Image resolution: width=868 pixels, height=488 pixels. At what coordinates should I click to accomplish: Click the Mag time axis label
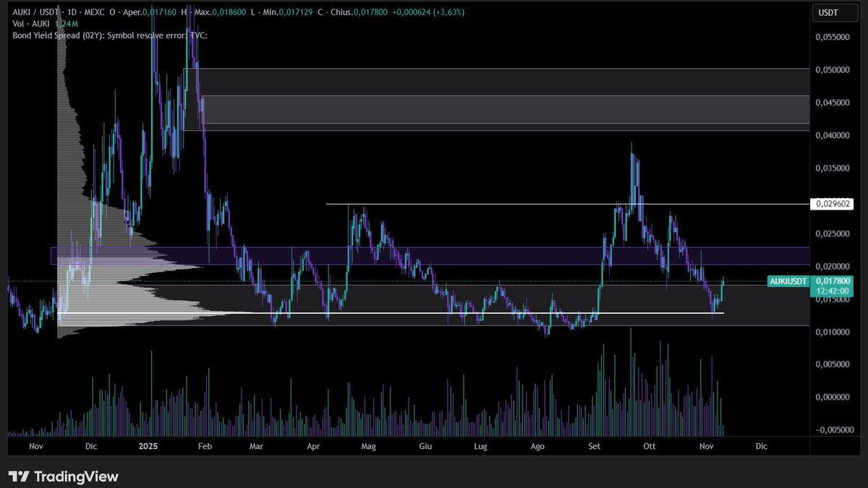[369, 447]
